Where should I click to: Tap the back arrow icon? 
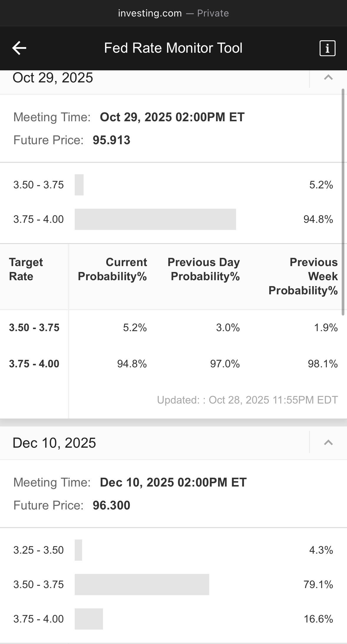[19, 48]
